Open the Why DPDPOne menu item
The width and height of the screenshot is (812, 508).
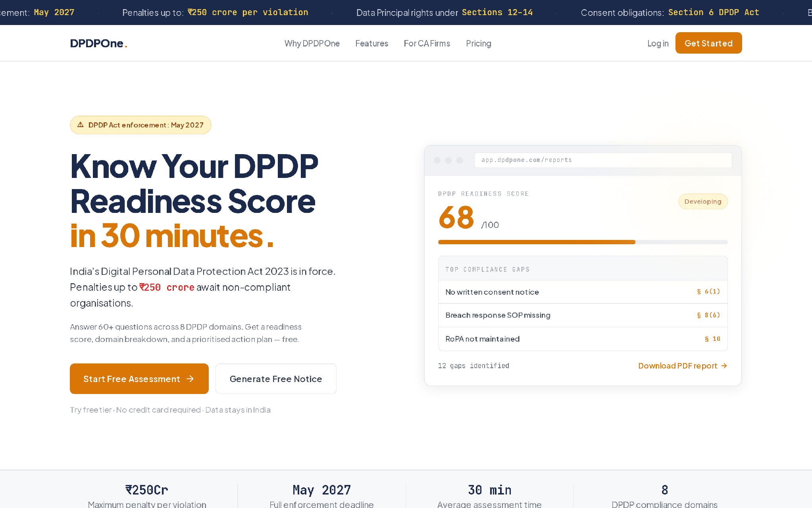tap(312, 43)
